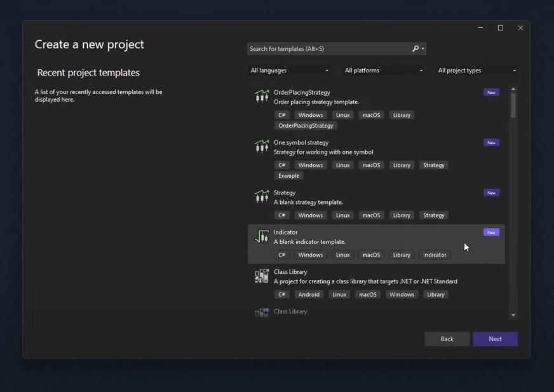Open the All platforms dropdown
Image resolution: width=554 pixels, height=392 pixels.
[384, 71]
